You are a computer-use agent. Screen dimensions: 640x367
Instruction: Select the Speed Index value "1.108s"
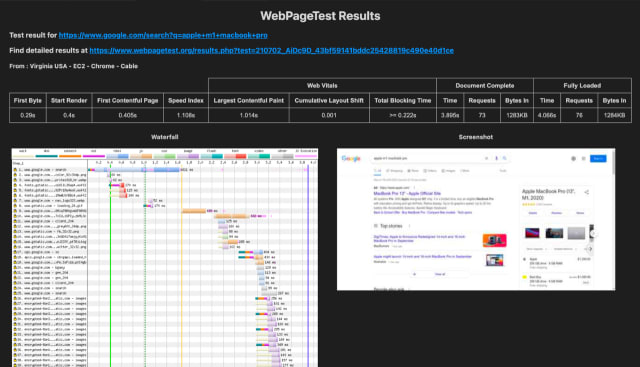pos(186,115)
